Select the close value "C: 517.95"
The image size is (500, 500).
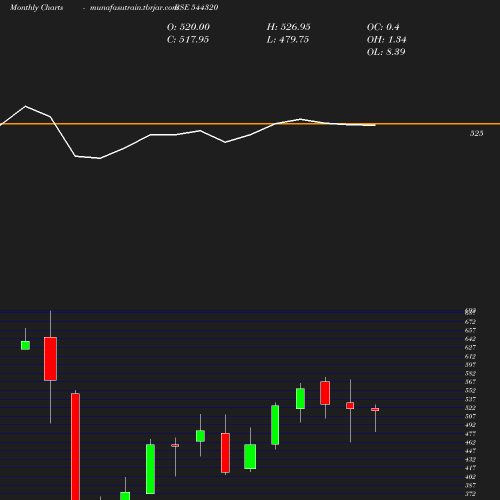[x=188, y=40]
